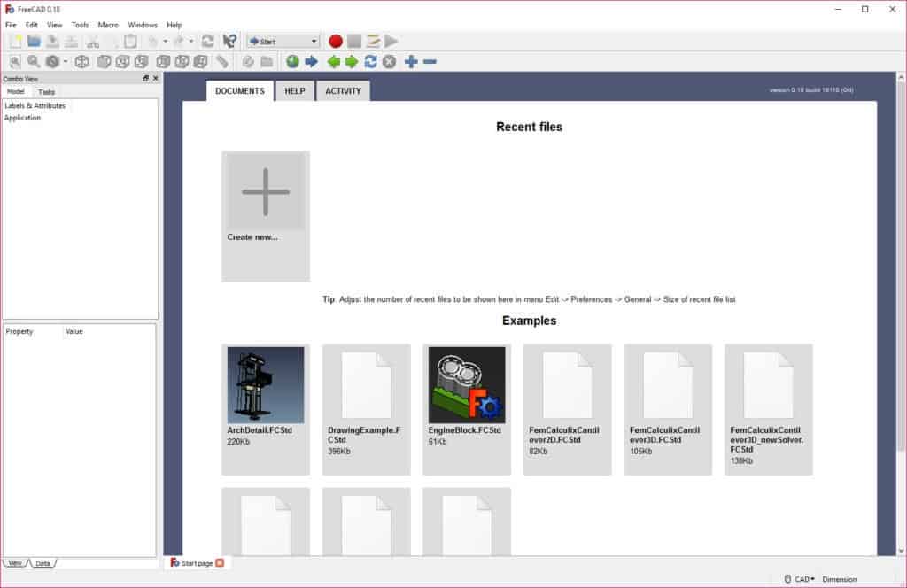Screen dimensions: 907x588
Task: Select the DOCUMENTS tab
Action: click(240, 91)
